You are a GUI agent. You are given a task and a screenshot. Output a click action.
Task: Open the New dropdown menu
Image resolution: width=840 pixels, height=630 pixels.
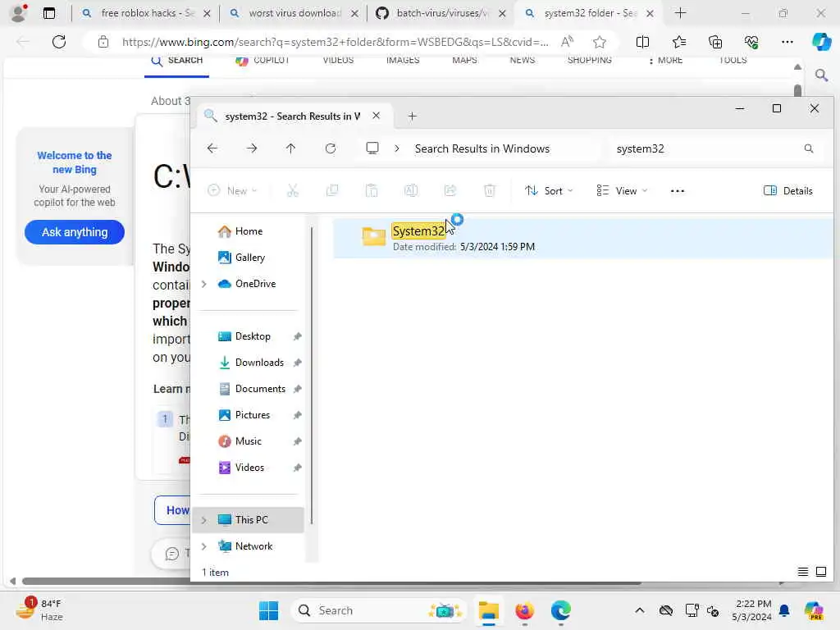point(232,190)
